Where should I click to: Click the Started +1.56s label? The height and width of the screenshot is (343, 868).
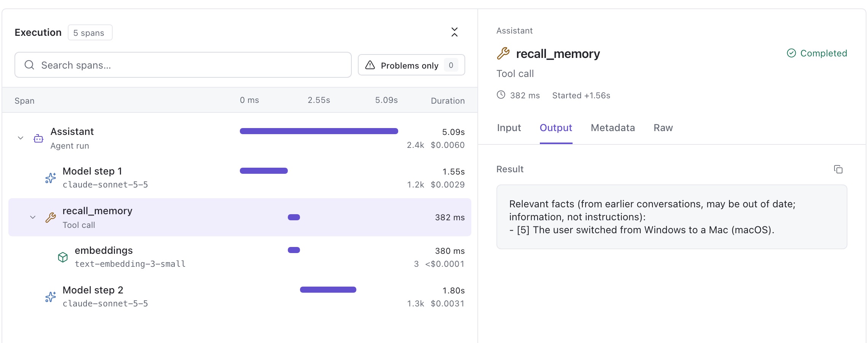[x=581, y=95]
